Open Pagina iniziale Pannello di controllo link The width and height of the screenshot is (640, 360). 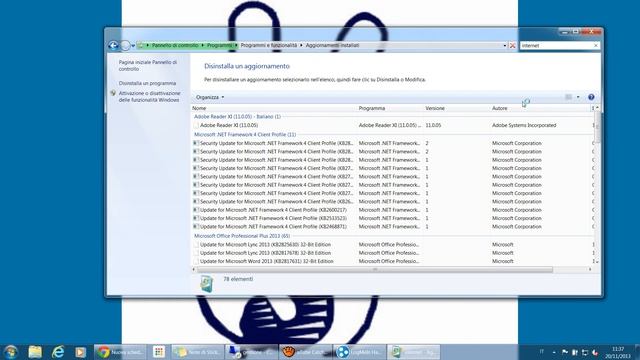click(x=148, y=66)
